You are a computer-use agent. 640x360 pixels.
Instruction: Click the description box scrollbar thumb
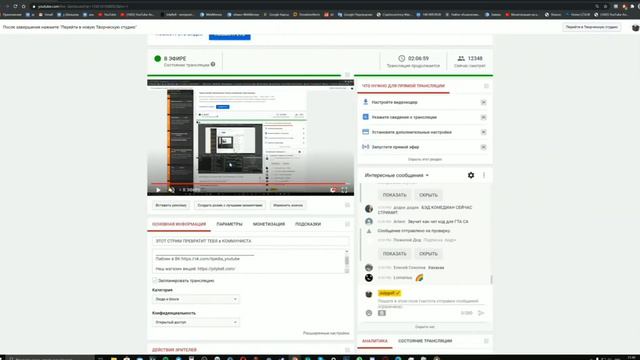point(347,260)
